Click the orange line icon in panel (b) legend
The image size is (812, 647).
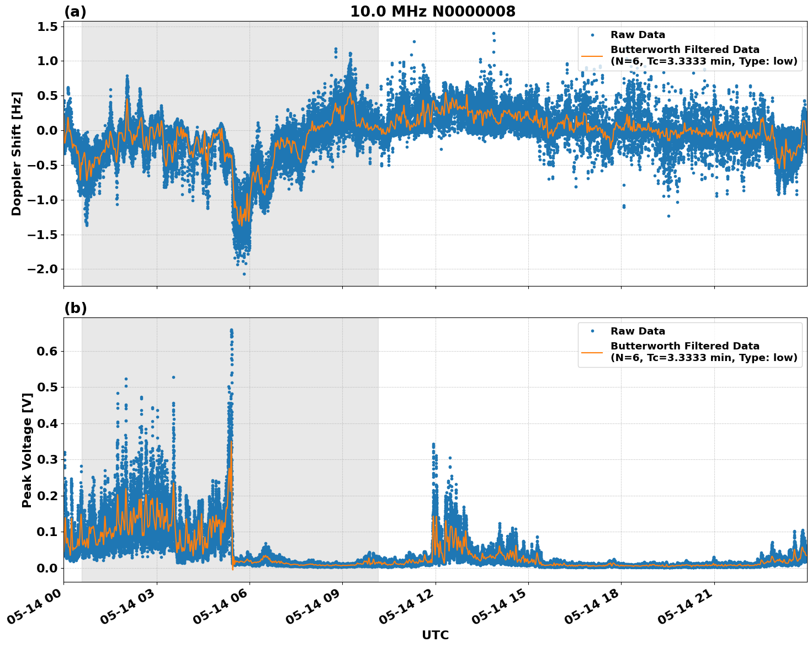click(593, 352)
